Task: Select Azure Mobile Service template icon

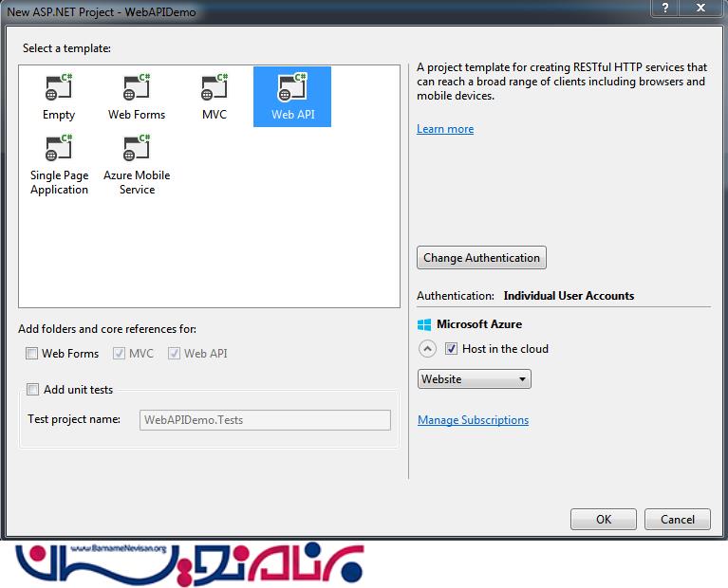Action: point(137,147)
